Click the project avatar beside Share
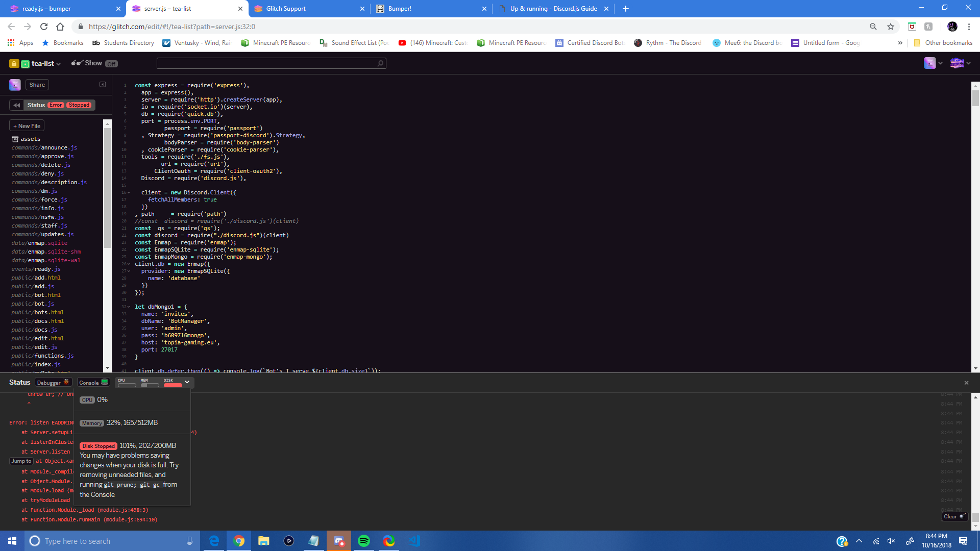This screenshot has width=980, height=551. pos(15,85)
